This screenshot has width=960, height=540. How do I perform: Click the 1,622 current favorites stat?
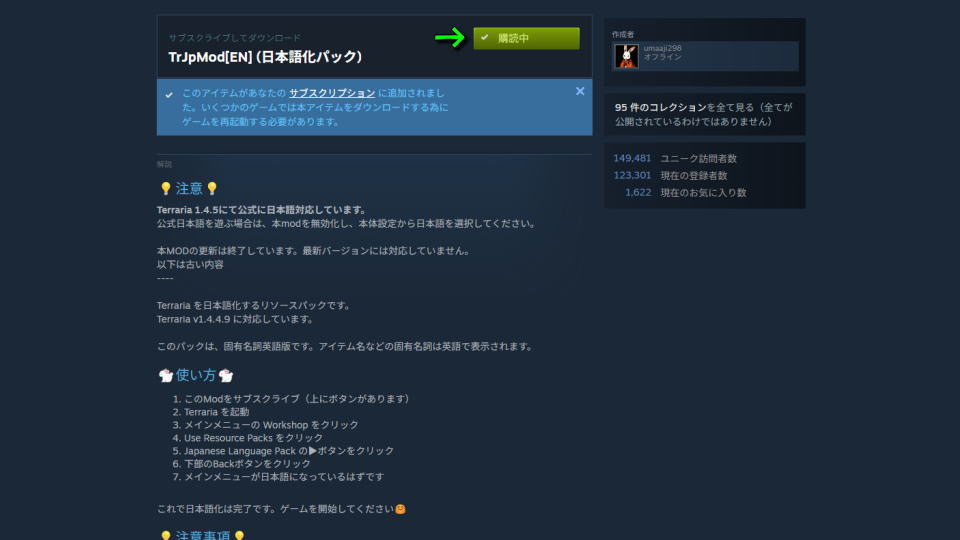638,192
